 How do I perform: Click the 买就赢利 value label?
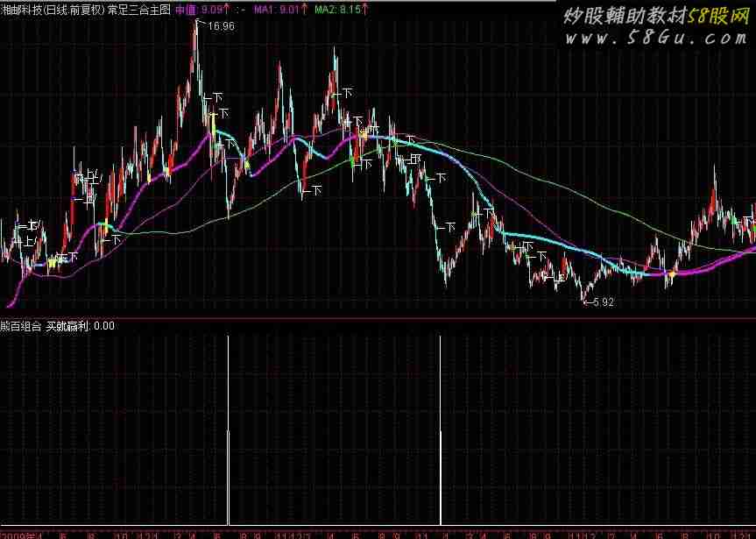[x=67, y=325]
